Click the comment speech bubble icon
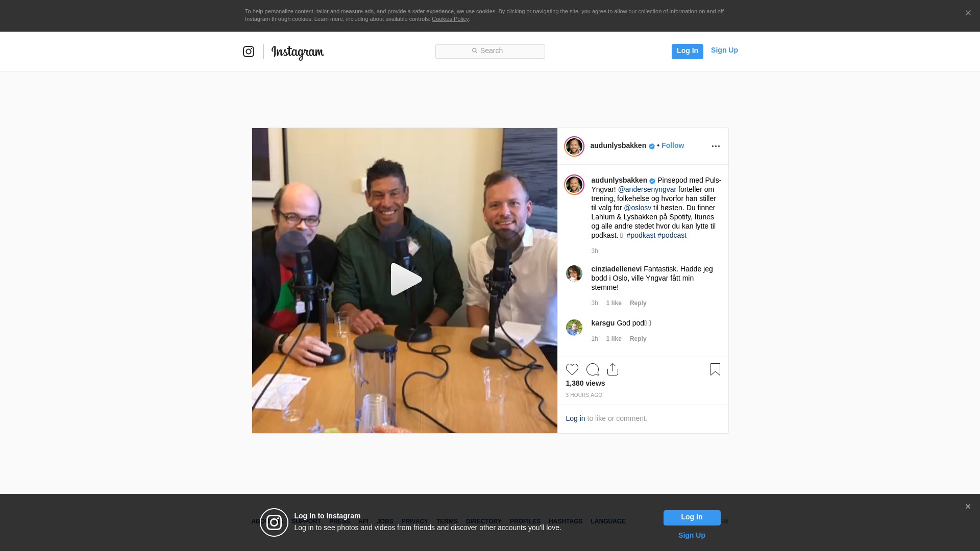Image resolution: width=980 pixels, height=551 pixels. coord(592,369)
